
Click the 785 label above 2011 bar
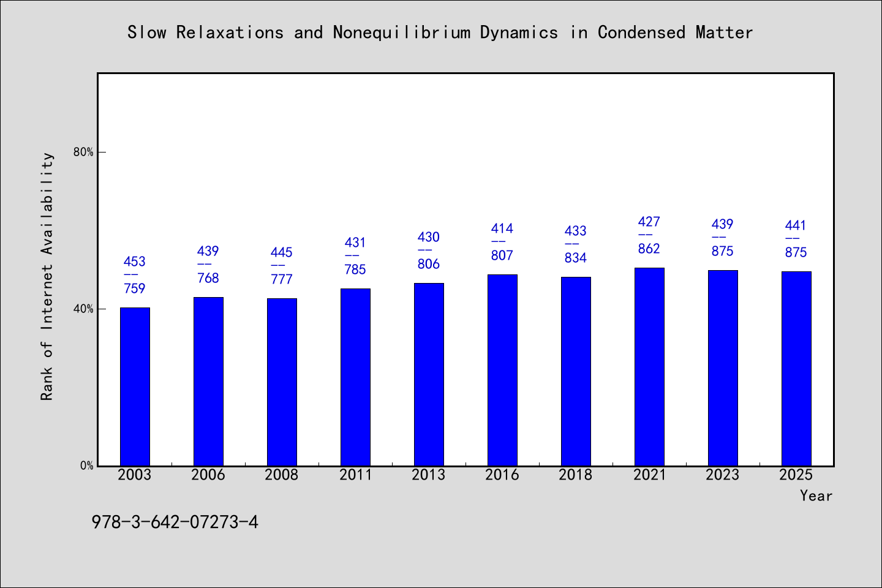coord(355,270)
